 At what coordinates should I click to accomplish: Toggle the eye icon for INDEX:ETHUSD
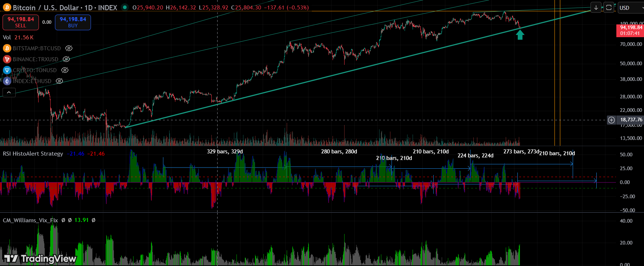[59, 81]
